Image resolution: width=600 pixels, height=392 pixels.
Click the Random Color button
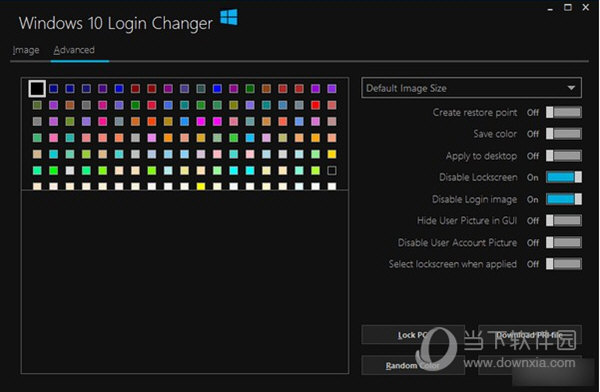(x=413, y=366)
